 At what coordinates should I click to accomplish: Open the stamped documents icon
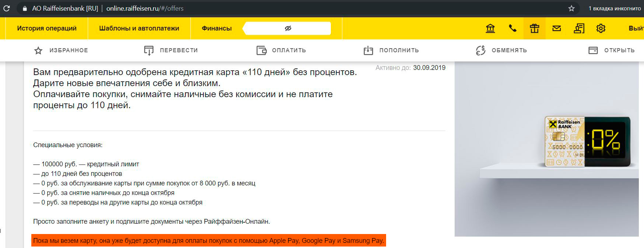point(579,28)
